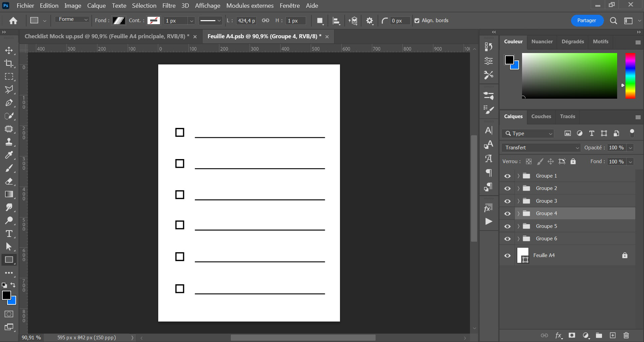
Task: Open the Calque menu
Action: pos(96,6)
